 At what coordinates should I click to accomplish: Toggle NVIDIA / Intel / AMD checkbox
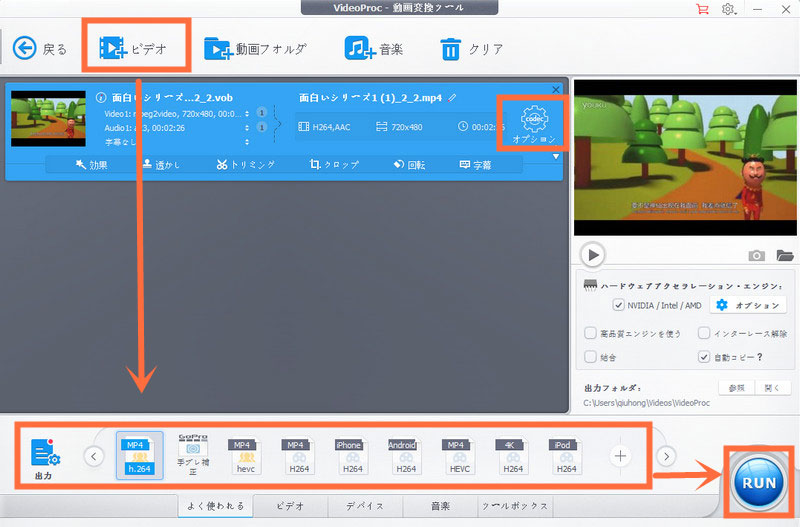click(618, 305)
